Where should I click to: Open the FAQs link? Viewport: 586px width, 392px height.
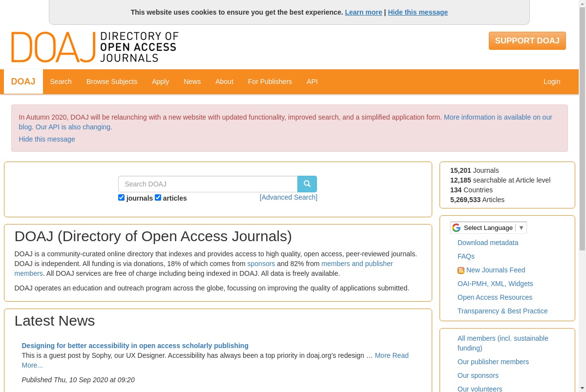click(466, 256)
